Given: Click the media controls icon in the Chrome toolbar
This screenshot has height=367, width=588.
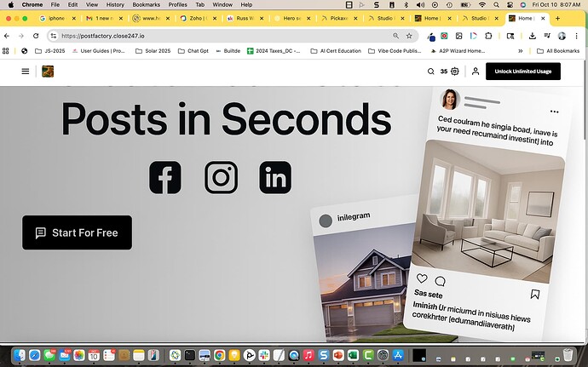Looking at the screenshot, I should point(547,36).
